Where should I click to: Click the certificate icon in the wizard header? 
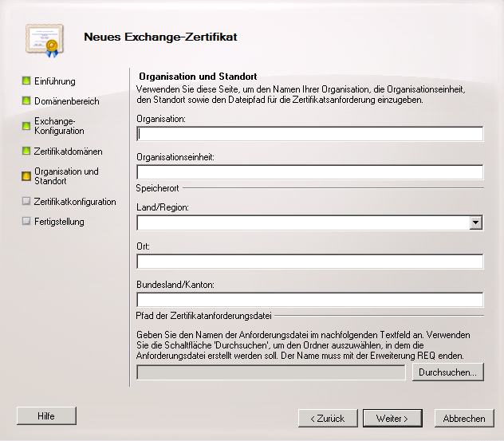(41, 38)
